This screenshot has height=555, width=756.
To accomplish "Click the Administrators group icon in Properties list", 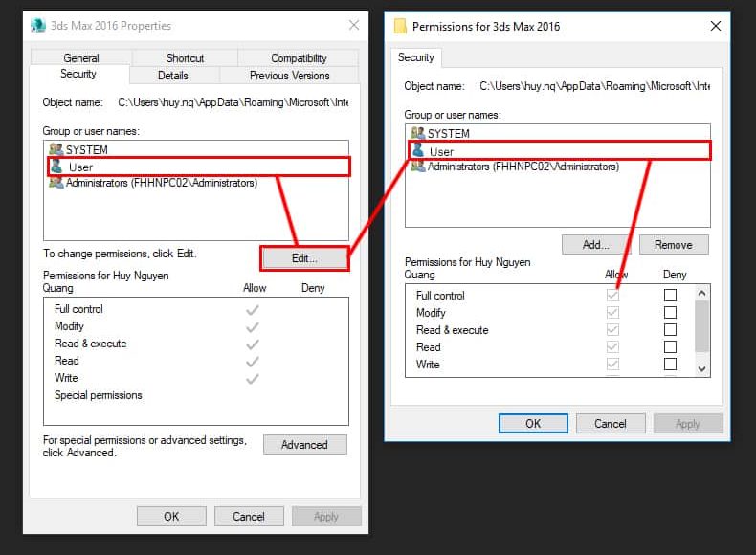I will [56, 183].
